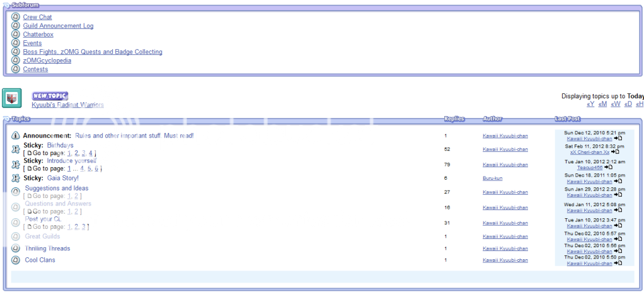Click the subforum icon beside Crew Chat
Viewport: 644px width, 292px height.
(x=16, y=17)
